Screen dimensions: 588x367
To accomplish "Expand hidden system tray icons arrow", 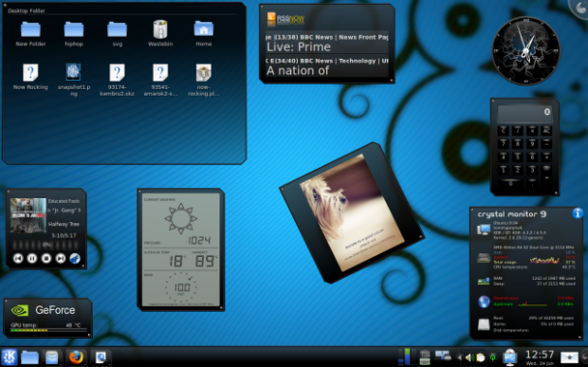I will [x=459, y=358].
